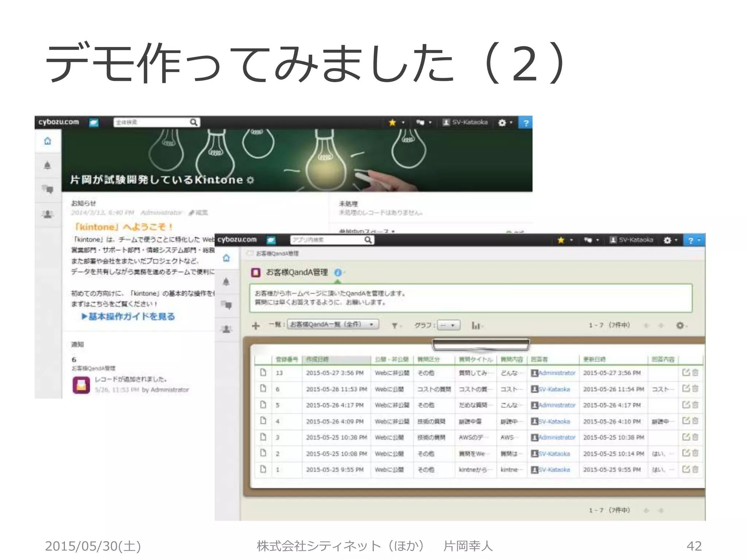Viewport: 747px width, 560px height.
Task: Open 基本操作ガイドを見る link
Action: click(128, 316)
